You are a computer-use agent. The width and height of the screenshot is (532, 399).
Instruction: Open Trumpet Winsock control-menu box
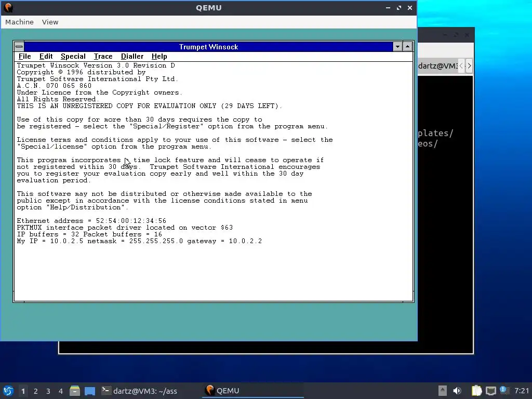tap(19, 46)
